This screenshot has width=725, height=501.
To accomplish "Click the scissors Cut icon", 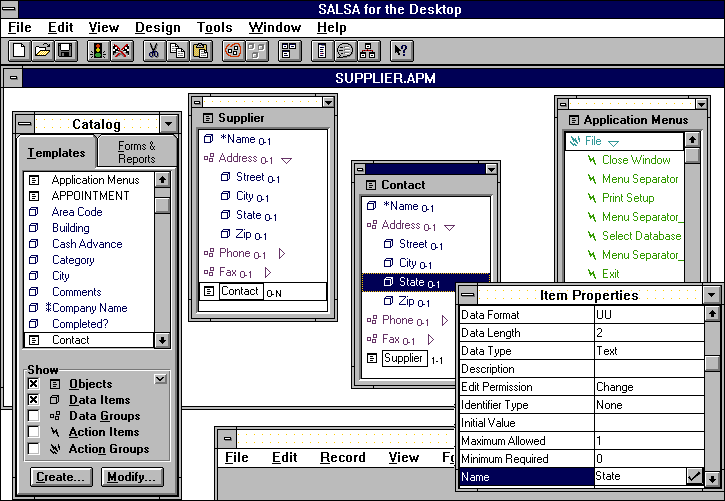I will (154, 50).
